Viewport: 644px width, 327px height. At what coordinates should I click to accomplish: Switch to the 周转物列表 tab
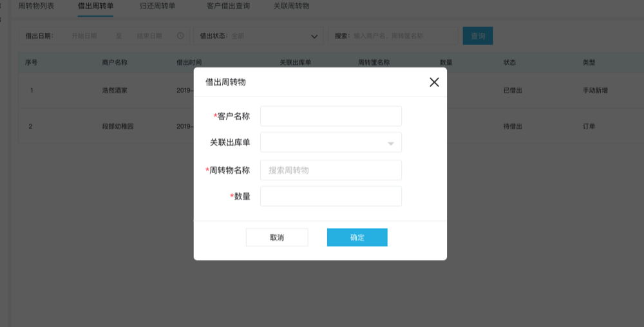click(x=36, y=6)
